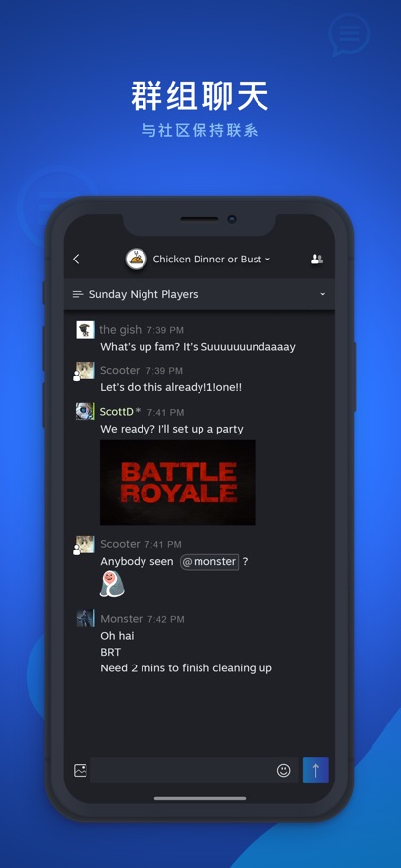Viewport: 401px width, 868px height.
Task: Click the 7:42 PM timestamp
Action: 166,619
